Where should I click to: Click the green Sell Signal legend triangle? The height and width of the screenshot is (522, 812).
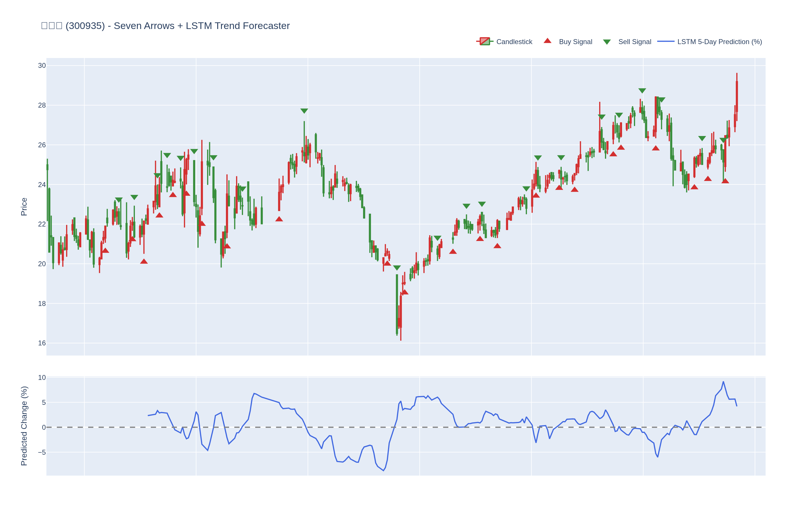(607, 42)
